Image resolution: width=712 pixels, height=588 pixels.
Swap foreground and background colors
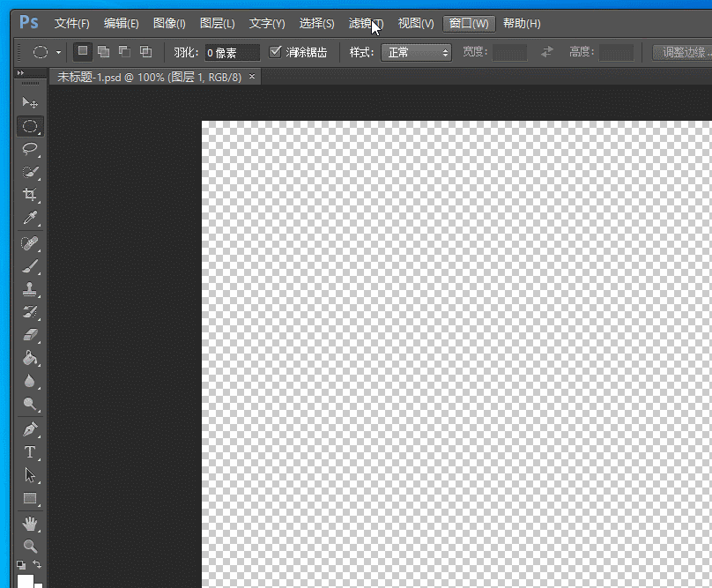[x=37, y=564]
